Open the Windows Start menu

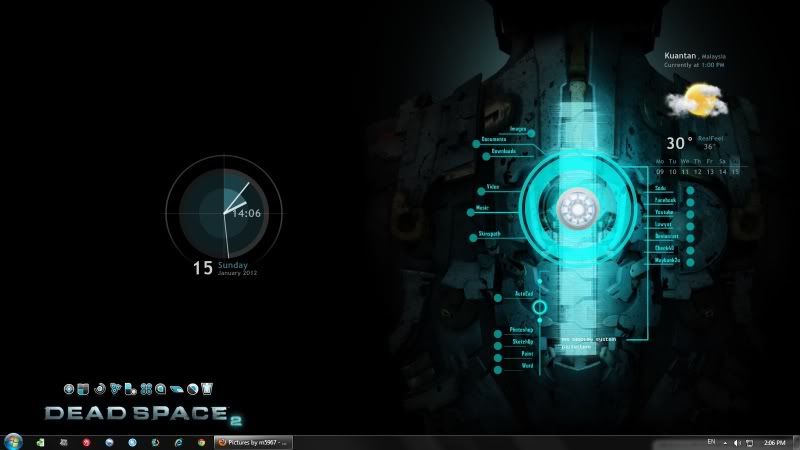point(13,442)
